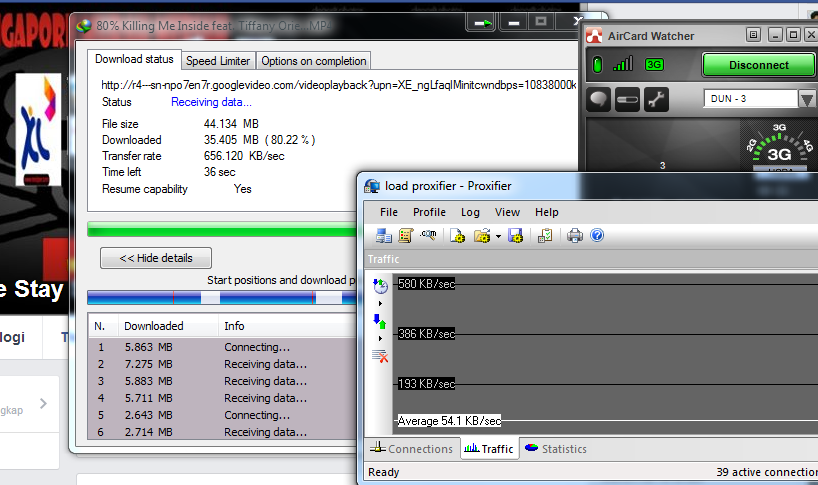Viewport: 818px width, 485px height.
Task: Click the Save Profile floppy icon
Action: [x=515, y=236]
